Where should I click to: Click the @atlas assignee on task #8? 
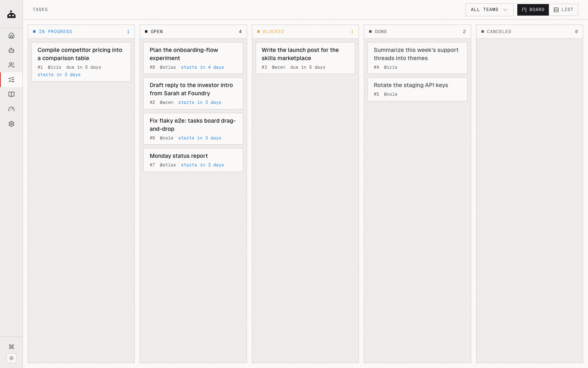pos(168,67)
